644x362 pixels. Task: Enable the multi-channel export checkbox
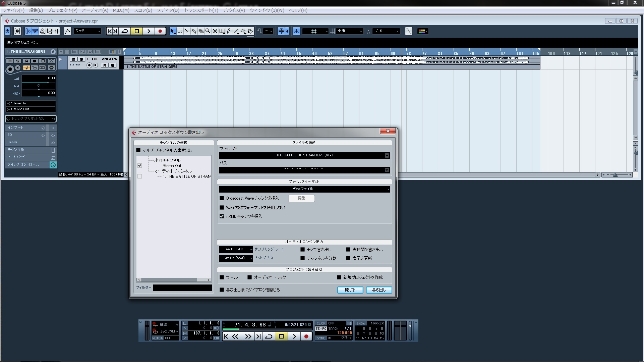138,150
